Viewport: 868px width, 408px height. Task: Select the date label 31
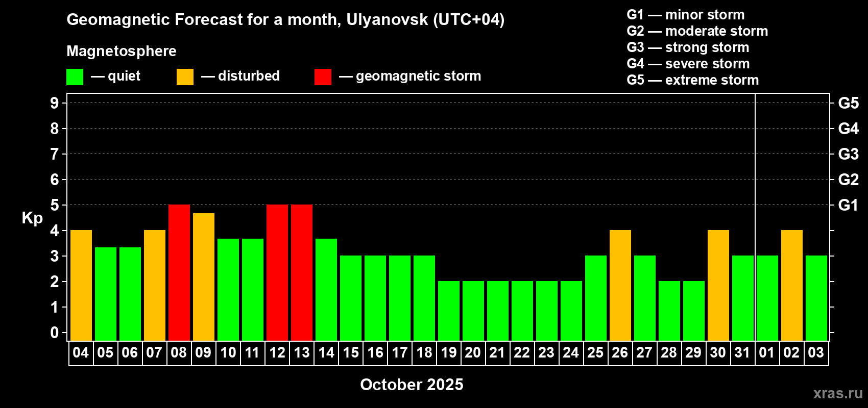tap(742, 353)
